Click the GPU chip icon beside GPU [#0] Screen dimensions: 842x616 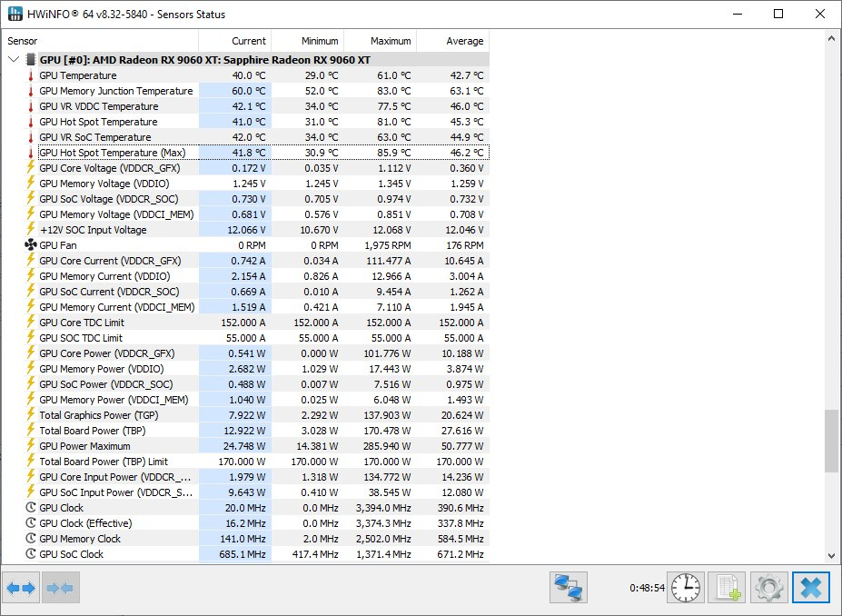(31, 60)
